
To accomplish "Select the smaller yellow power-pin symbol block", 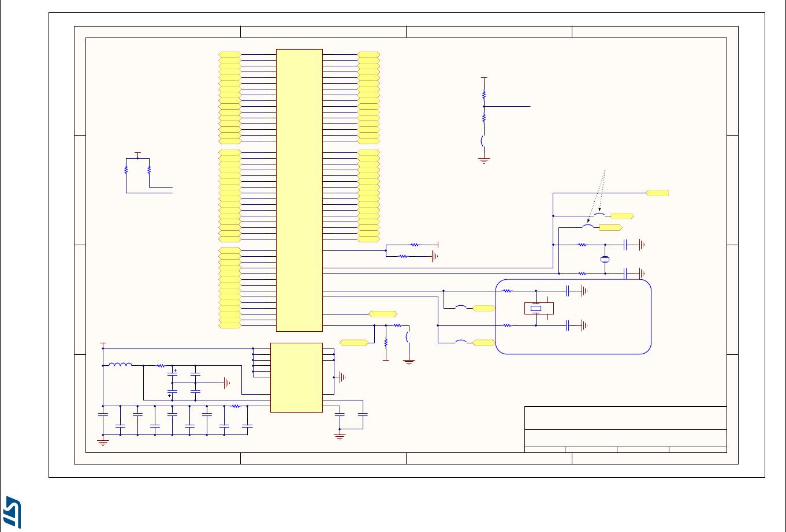I will pyautogui.click(x=296, y=377).
